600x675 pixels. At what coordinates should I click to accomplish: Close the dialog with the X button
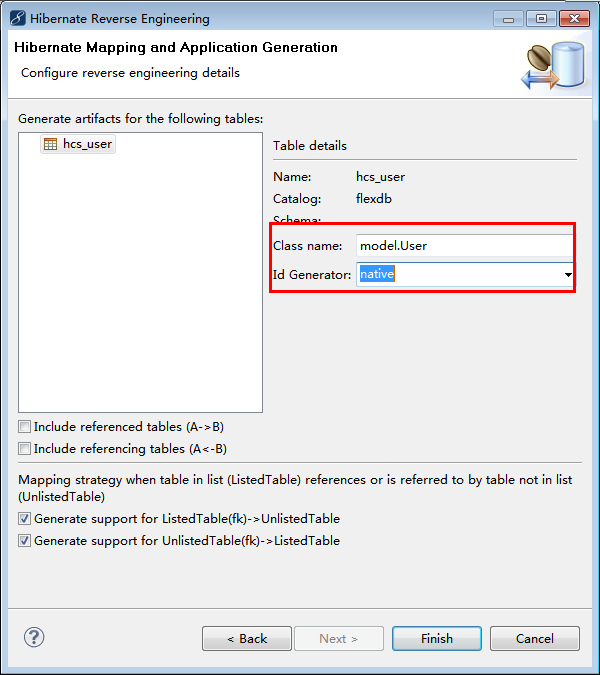[574, 19]
